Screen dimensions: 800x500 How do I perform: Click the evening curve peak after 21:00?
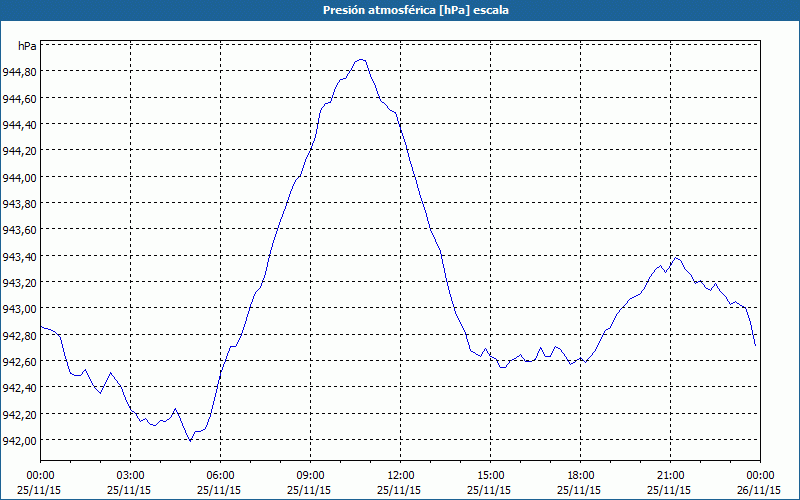point(677,258)
